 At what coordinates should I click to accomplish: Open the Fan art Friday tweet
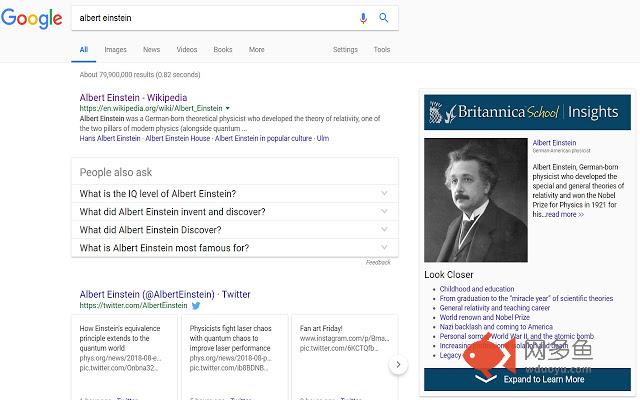344,357
